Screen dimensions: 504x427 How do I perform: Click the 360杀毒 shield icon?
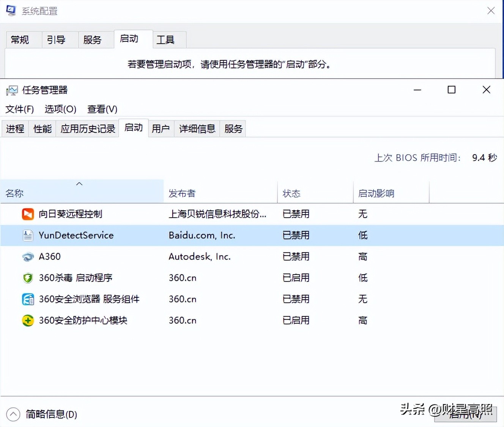(28, 278)
